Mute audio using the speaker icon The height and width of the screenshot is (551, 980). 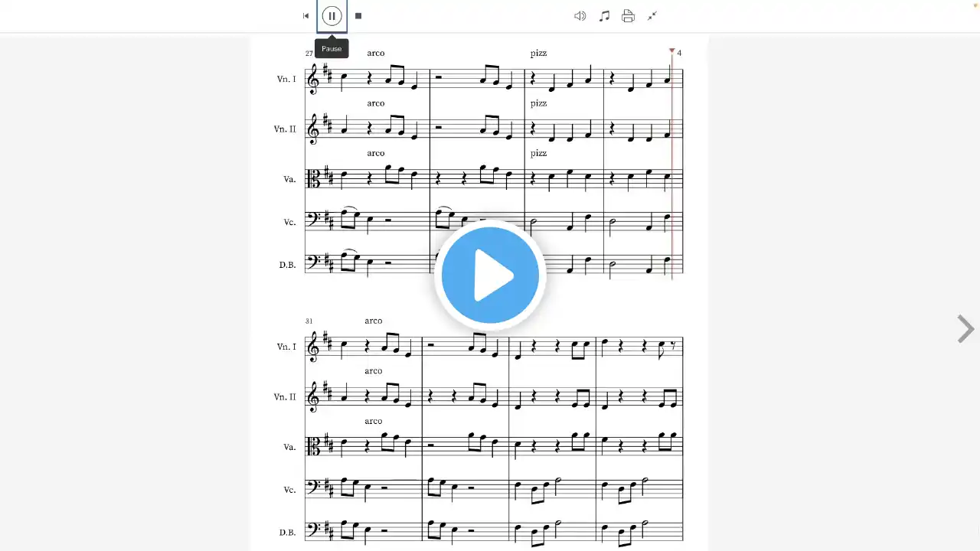(580, 16)
